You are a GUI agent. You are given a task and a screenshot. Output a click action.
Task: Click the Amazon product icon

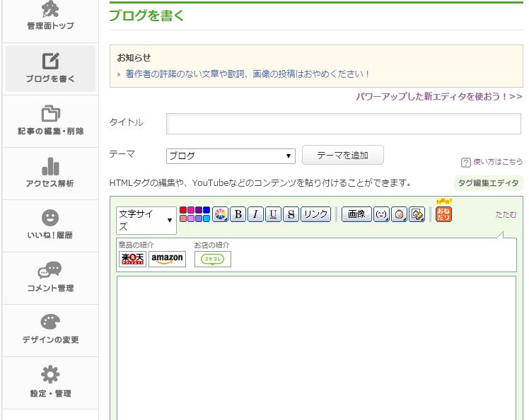pyautogui.click(x=167, y=259)
